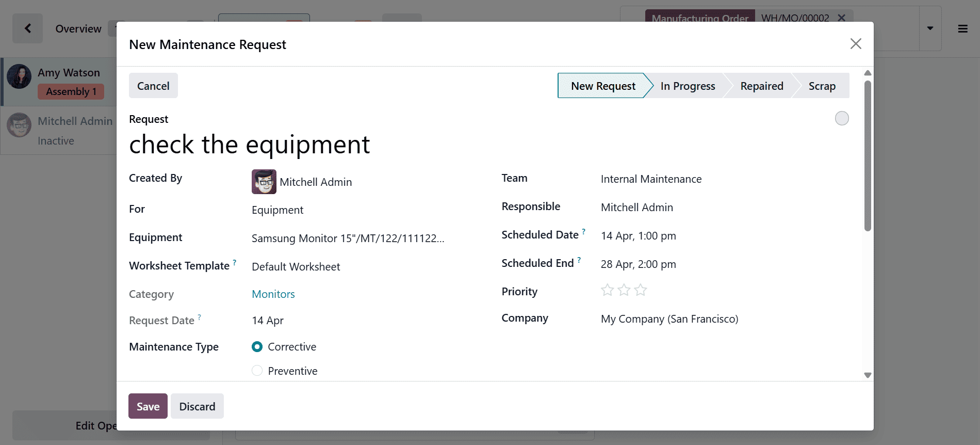
Task: Open Overview in the background window
Action: (78, 29)
